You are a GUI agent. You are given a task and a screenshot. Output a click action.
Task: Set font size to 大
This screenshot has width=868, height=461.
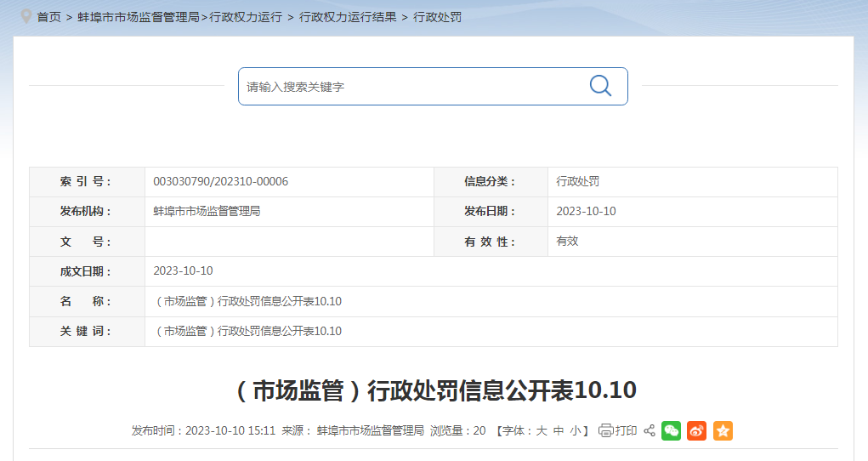tap(542, 430)
